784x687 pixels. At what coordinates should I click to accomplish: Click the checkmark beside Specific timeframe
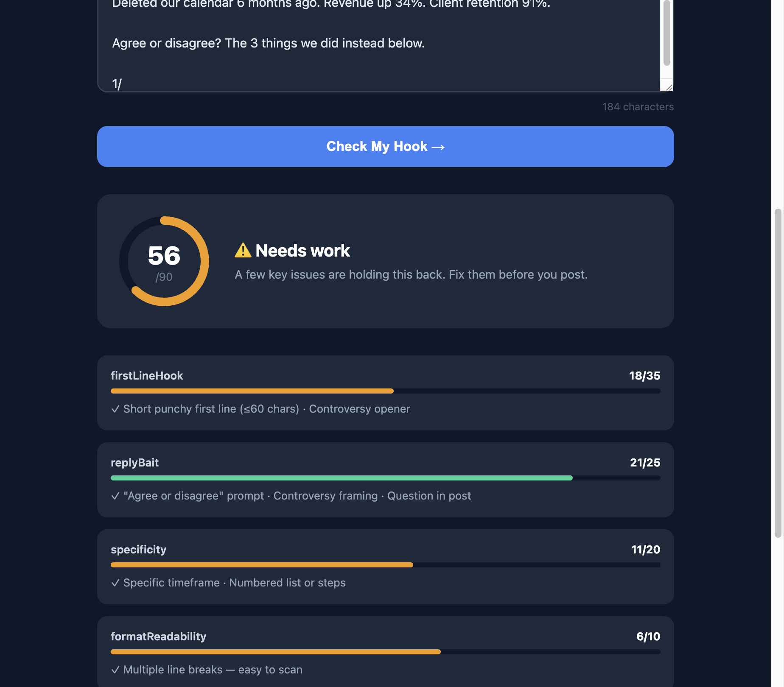(115, 583)
